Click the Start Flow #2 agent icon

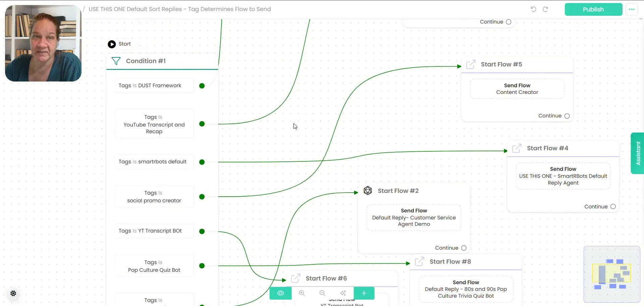(368, 191)
